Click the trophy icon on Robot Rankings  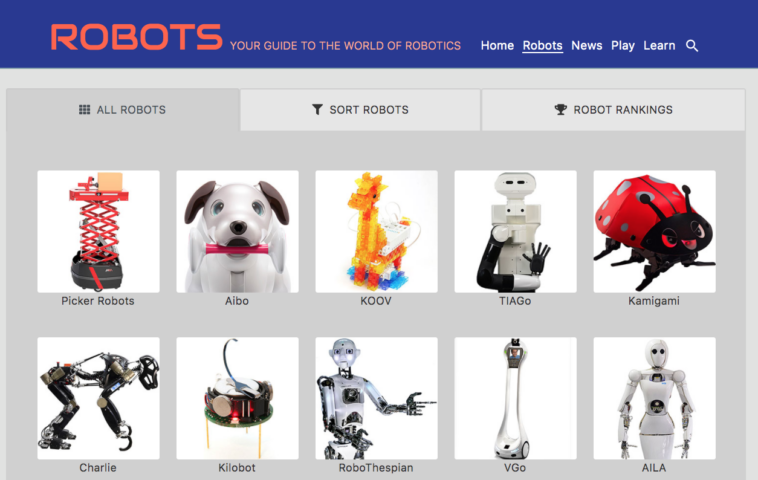pos(560,110)
